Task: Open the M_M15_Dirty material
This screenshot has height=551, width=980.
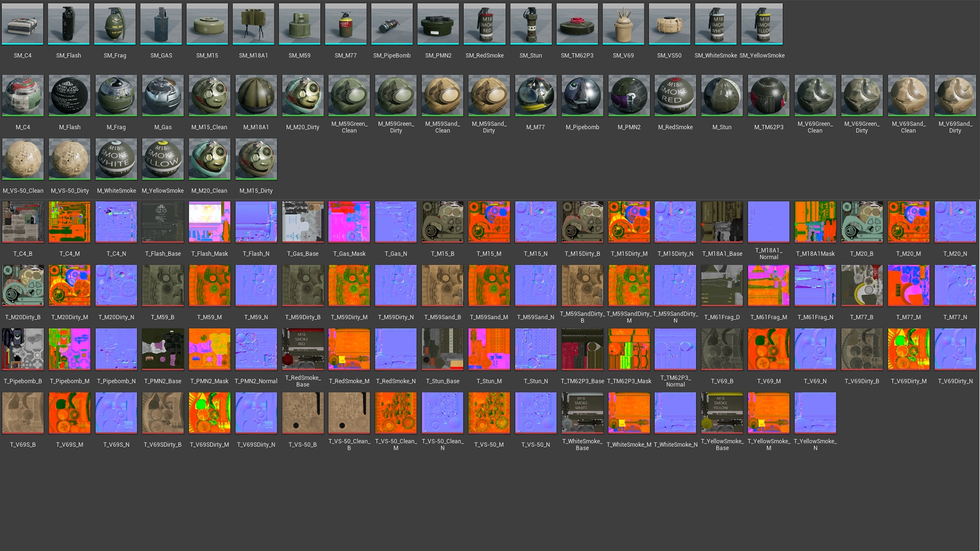Action: coord(256,159)
